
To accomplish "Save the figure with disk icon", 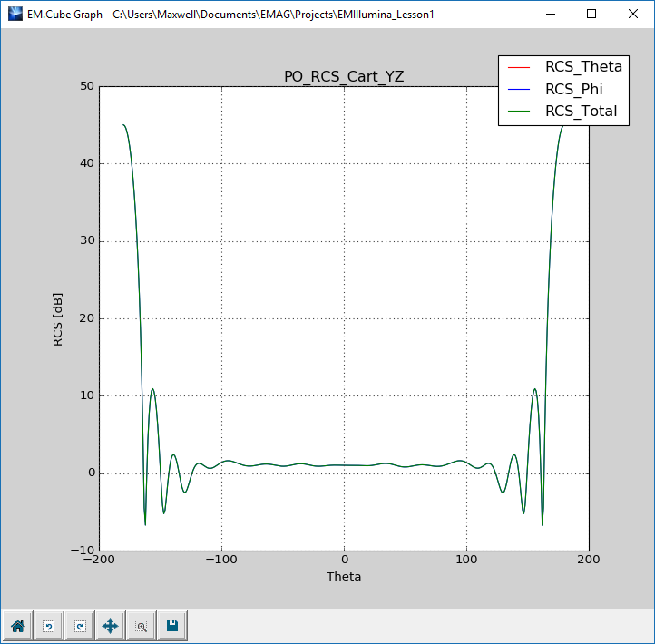I will [172, 626].
